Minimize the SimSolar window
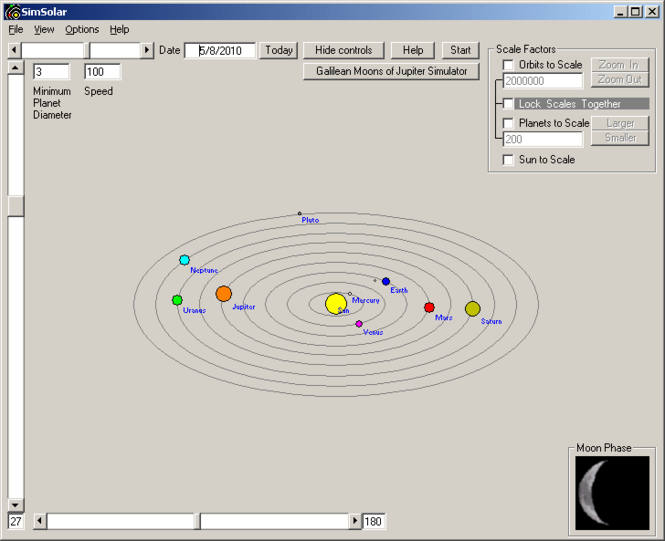The height and width of the screenshot is (541, 665). 621,11
